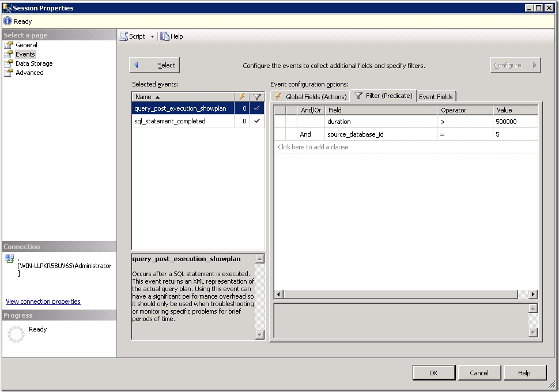Go back with the Select button
Viewport: 559px width, 392px height.
pos(154,65)
